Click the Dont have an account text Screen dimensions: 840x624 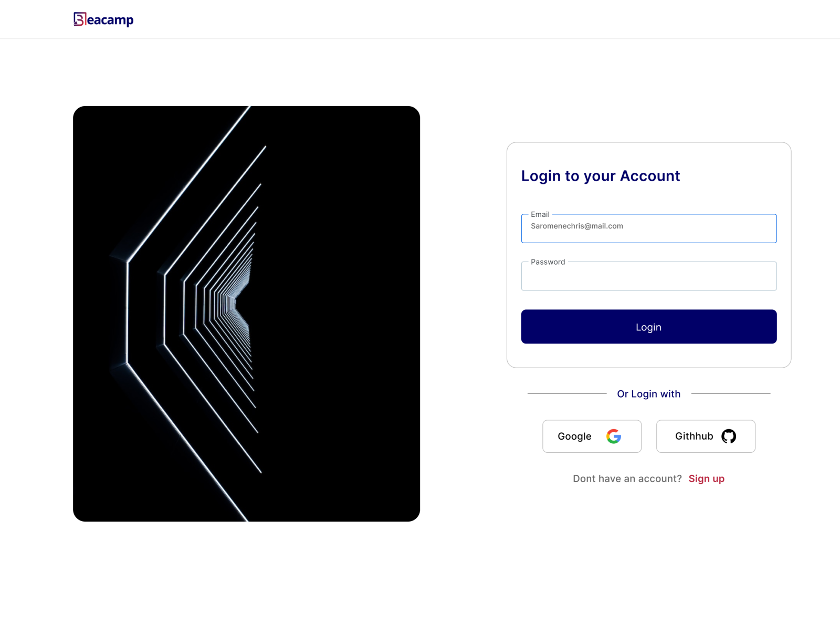coord(627,479)
